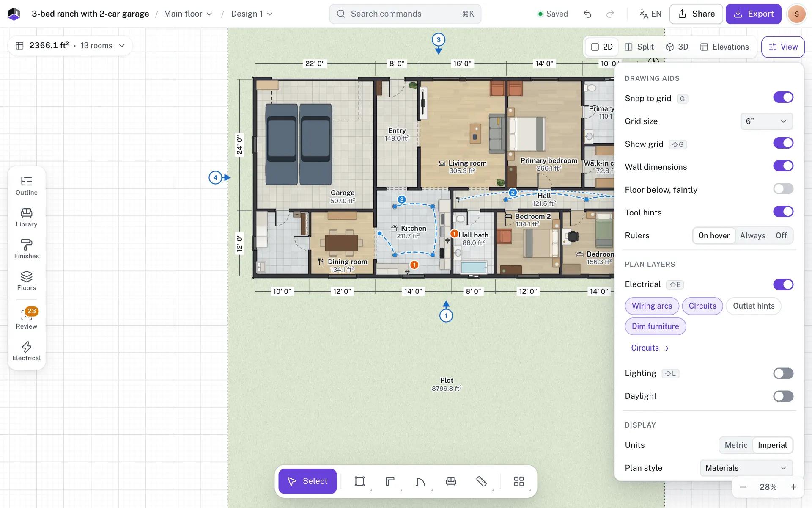Open the Grid size dropdown
Image resolution: width=812 pixels, height=508 pixels.
click(x=766, y=121)
